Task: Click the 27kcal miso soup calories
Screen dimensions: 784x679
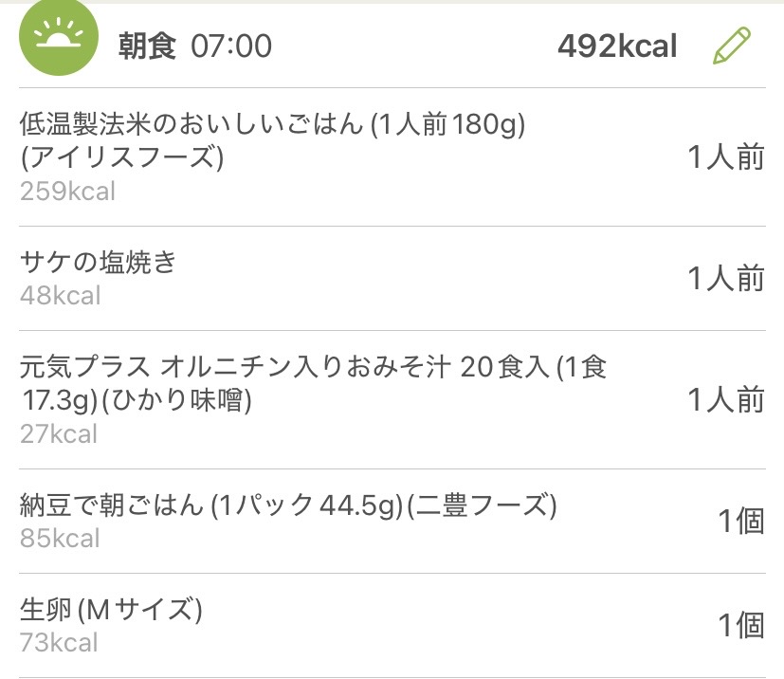Action: click(x=59, y=434)
